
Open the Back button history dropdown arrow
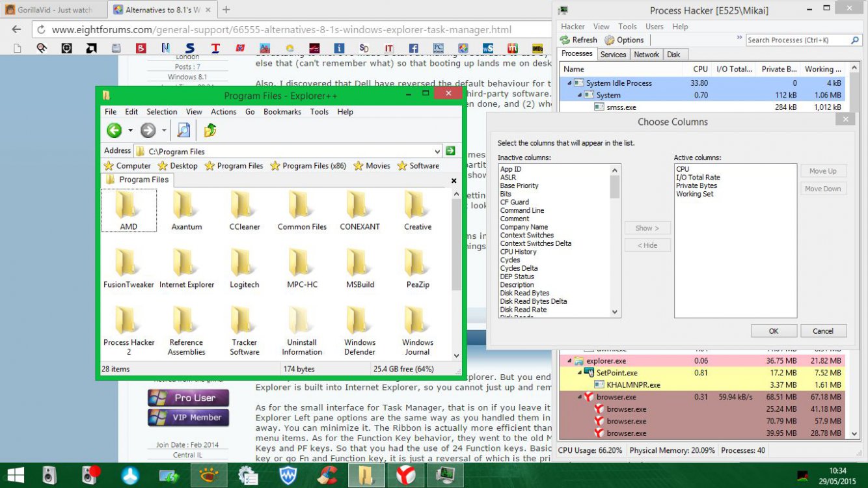point(130,130)
